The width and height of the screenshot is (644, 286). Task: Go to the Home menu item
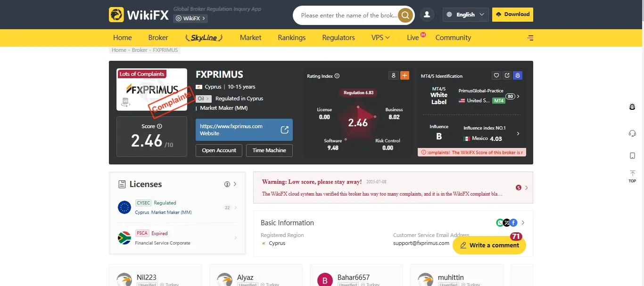pyautogui.click(x=123, y=38)
